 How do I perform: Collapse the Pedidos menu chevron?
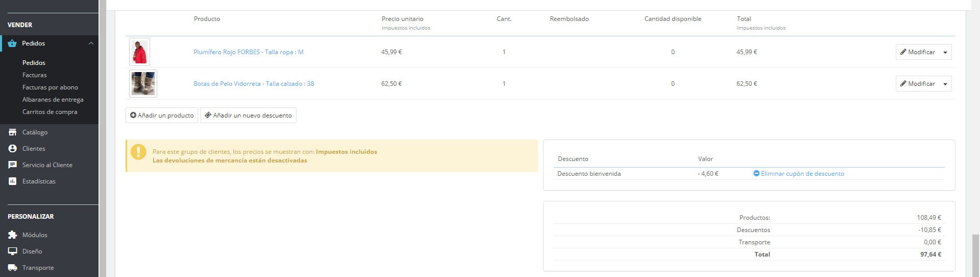pos(91,43)
